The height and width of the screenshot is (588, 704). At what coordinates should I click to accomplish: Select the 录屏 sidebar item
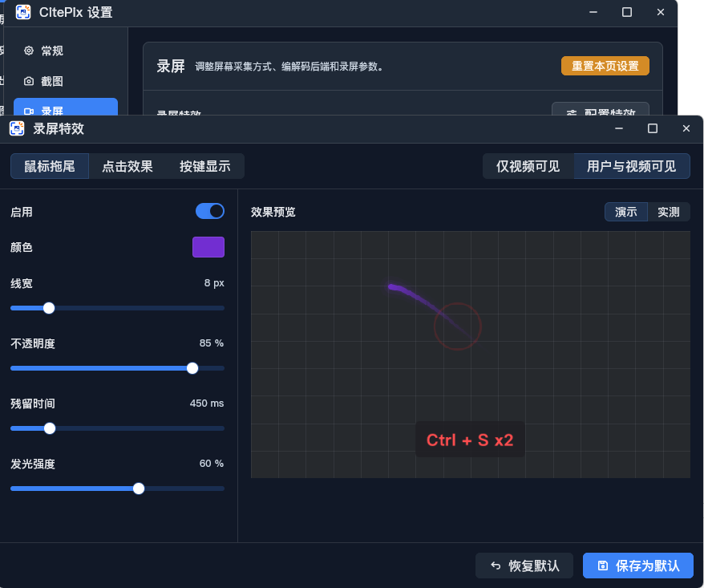click(66, 107)
